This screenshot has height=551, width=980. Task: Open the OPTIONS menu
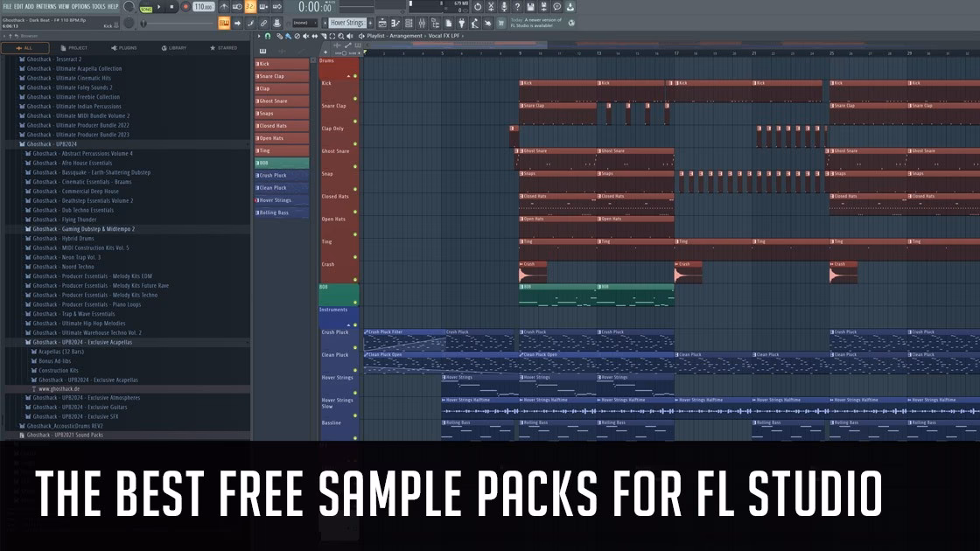pos(80,7)
